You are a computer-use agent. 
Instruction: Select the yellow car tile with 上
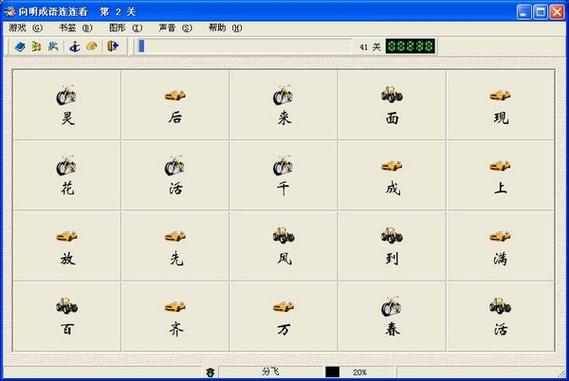point(500,175)
